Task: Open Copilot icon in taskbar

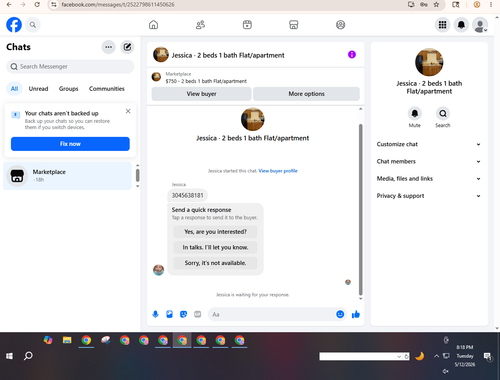Action: point(48,340)
